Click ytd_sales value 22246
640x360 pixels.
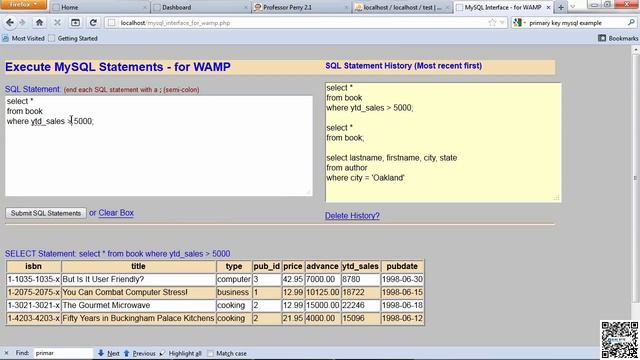[360, 305]
